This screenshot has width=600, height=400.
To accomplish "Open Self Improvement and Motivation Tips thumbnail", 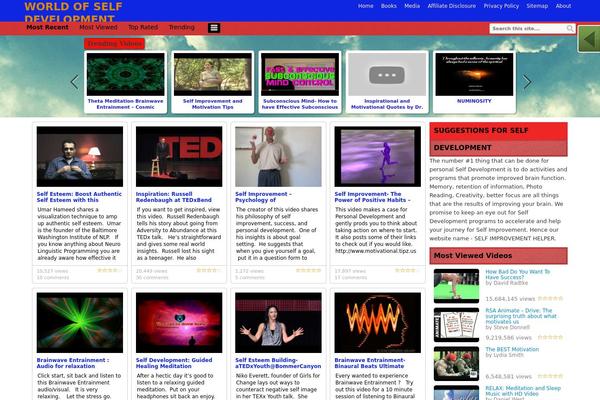I will (213, 74).
